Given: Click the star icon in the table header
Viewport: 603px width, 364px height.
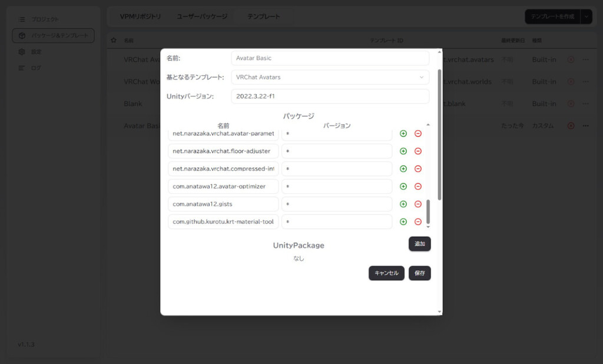Looking at the screenshot, I should (x=114, y=40).
